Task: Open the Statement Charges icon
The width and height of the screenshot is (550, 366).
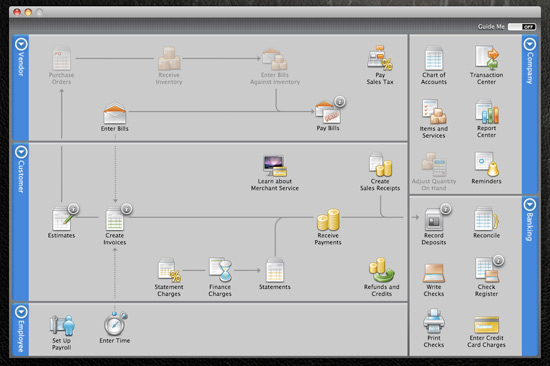Action: [169, 269]
